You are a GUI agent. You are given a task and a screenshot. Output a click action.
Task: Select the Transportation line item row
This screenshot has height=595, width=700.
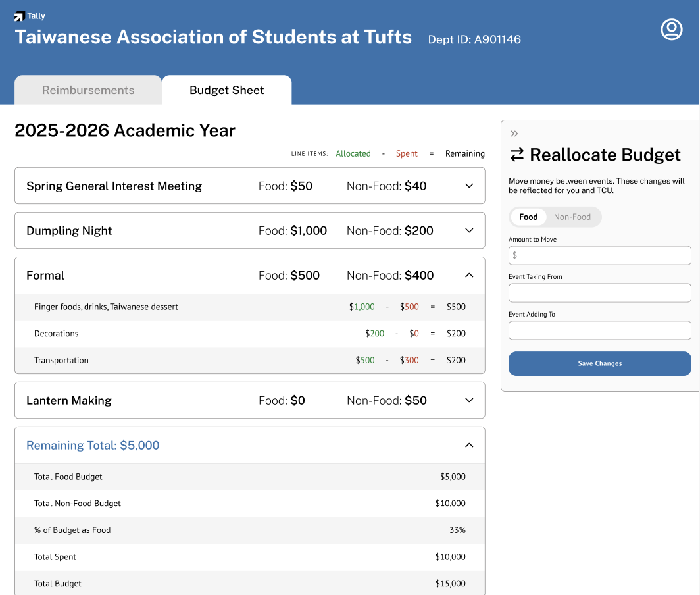point(250,360)
